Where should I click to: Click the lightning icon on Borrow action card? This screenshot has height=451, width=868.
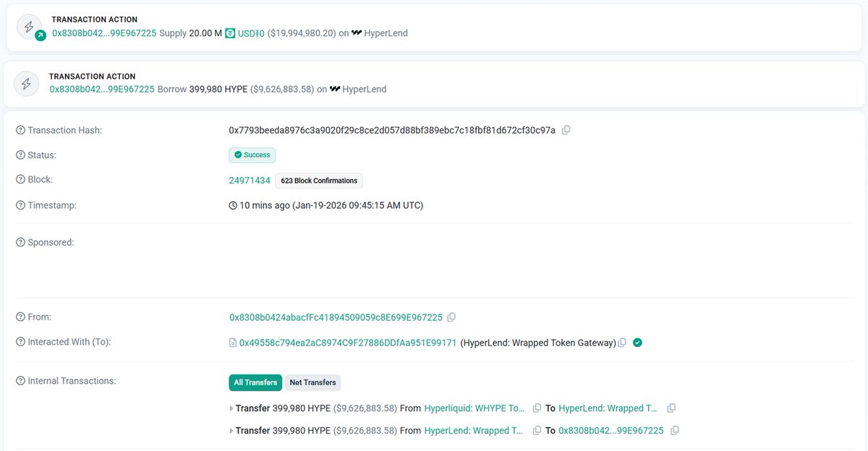click(27, 84)
